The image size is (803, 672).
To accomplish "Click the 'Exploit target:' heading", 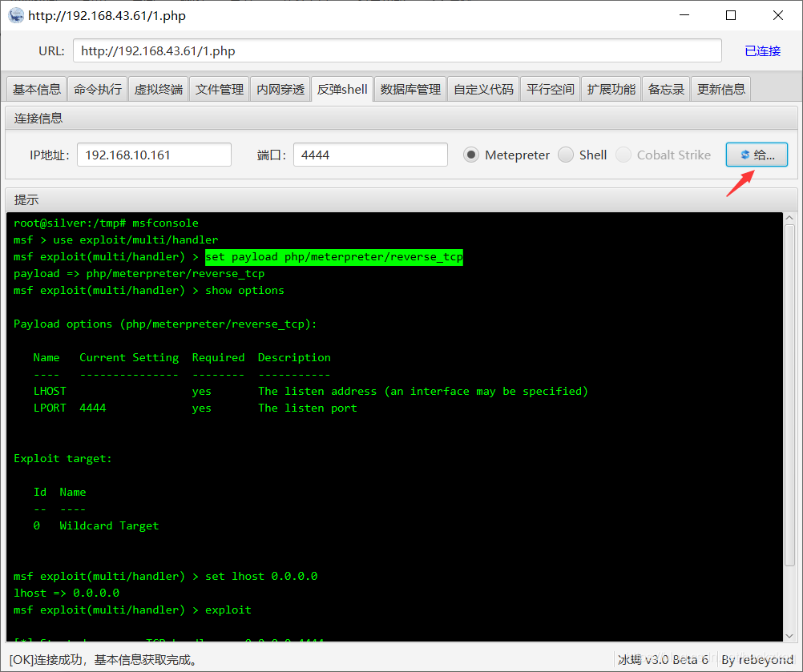I will [63, 459].
